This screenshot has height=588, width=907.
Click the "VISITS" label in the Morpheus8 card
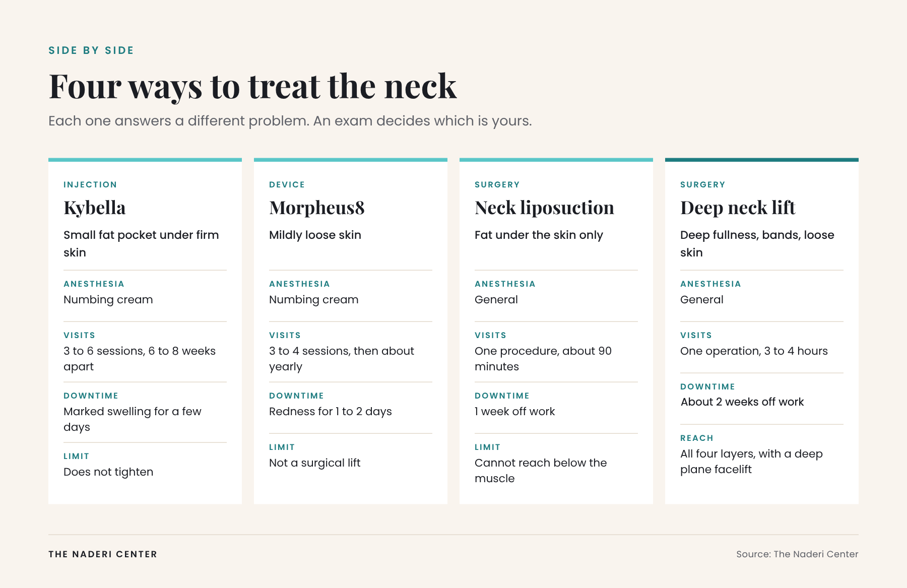tap(285, 336)
